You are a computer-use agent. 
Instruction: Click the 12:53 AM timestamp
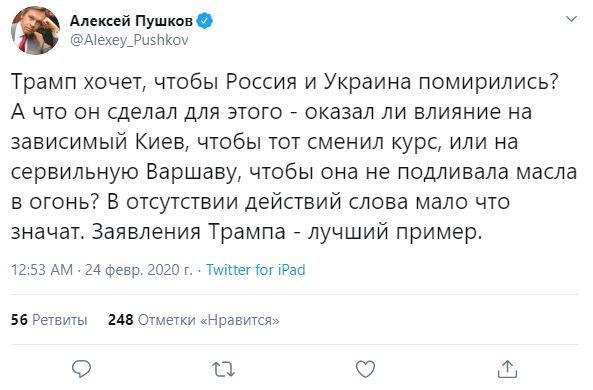coord(42,270)
